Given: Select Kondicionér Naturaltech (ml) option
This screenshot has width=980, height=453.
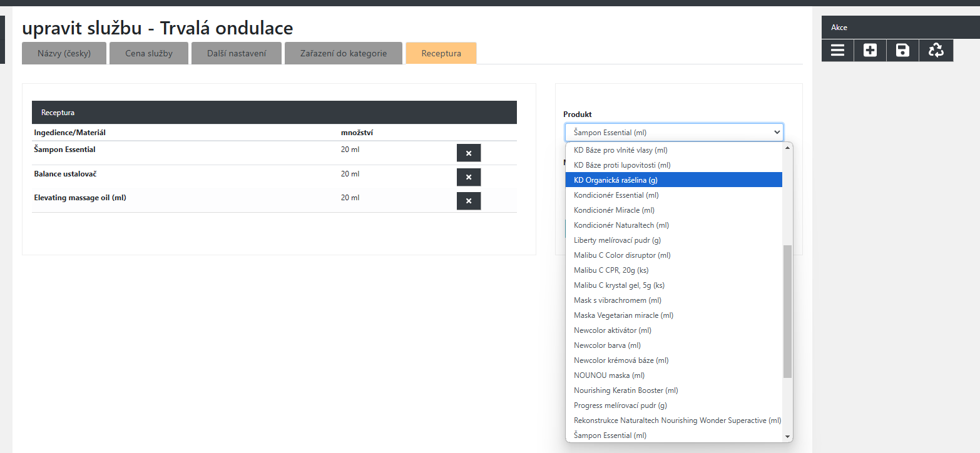Looking at the screenshot, I should pyautogui.click(x=674, y=225).
